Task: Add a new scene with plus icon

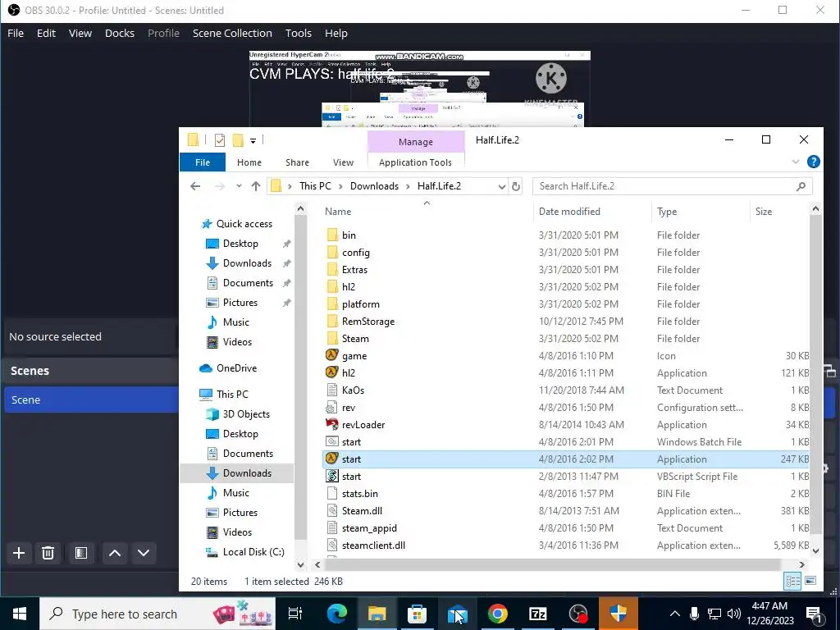Action: tap(19, 553)
